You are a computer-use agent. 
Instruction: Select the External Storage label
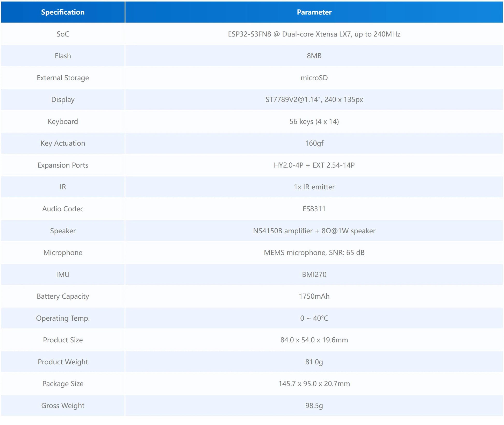(x=63, y=78)
